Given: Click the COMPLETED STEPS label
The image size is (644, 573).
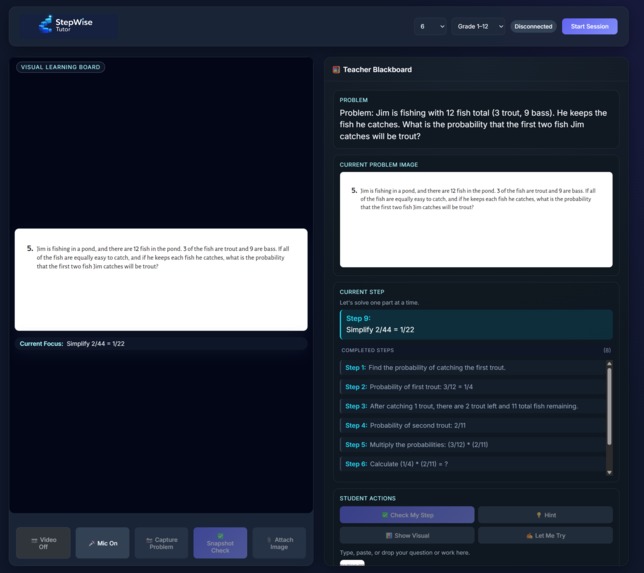Looking at the screenshot, I should [368, 350].
